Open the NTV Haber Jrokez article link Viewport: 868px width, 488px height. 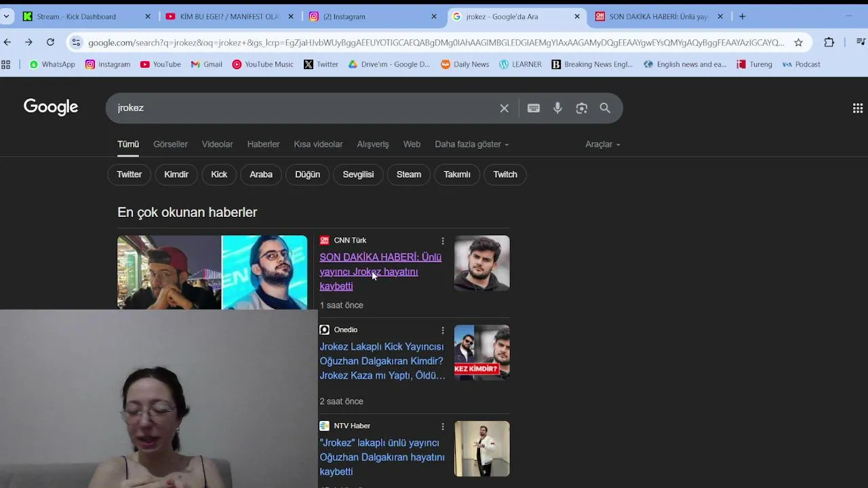point(382,457)
